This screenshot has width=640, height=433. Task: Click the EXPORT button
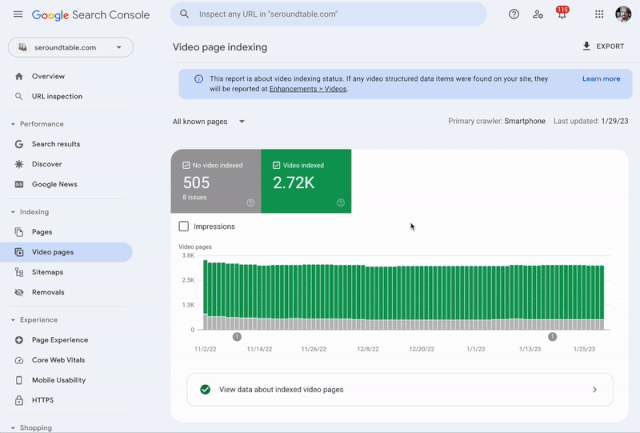pyautogui.click(x=603, y=47)
